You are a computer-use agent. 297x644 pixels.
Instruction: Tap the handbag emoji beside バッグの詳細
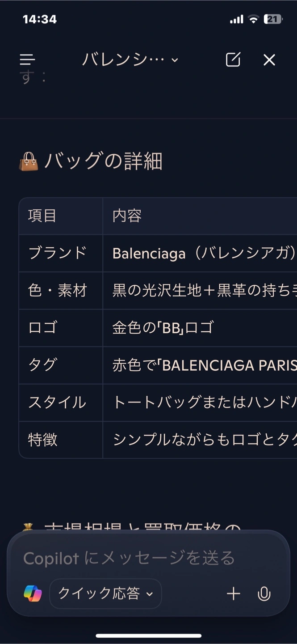pyautogui.click(x=29, y=161)
